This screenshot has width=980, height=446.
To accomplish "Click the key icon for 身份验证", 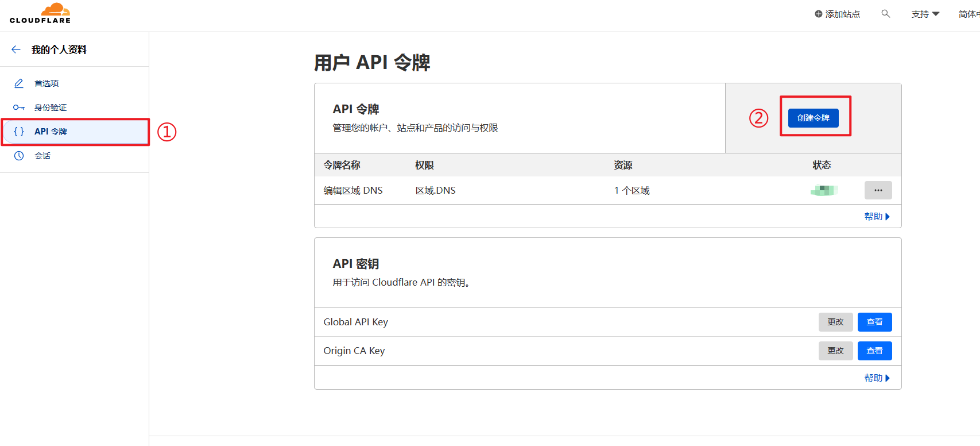I will [19, 107].
